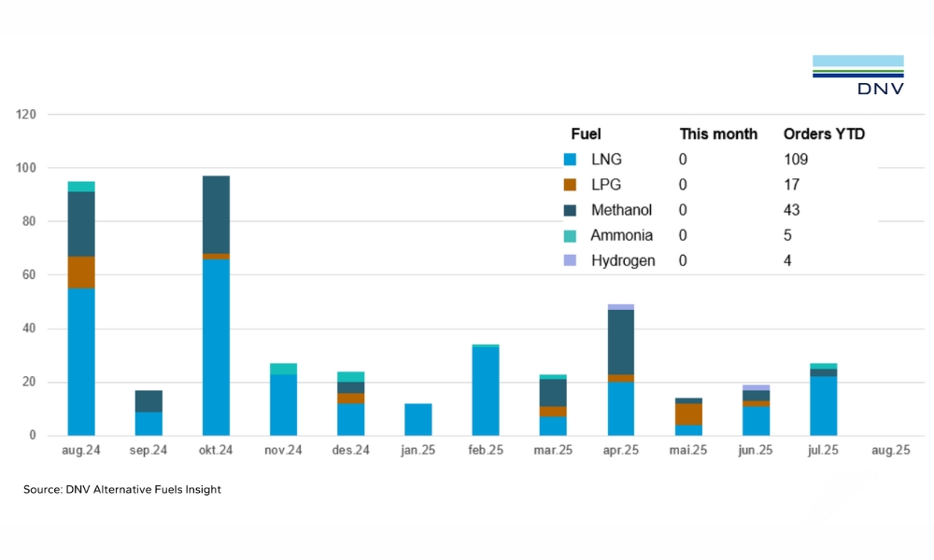The width and height of the screenshot is (934, 560).
Task: Click the Methanol segment of aug.24 bar
Action: 81,223
